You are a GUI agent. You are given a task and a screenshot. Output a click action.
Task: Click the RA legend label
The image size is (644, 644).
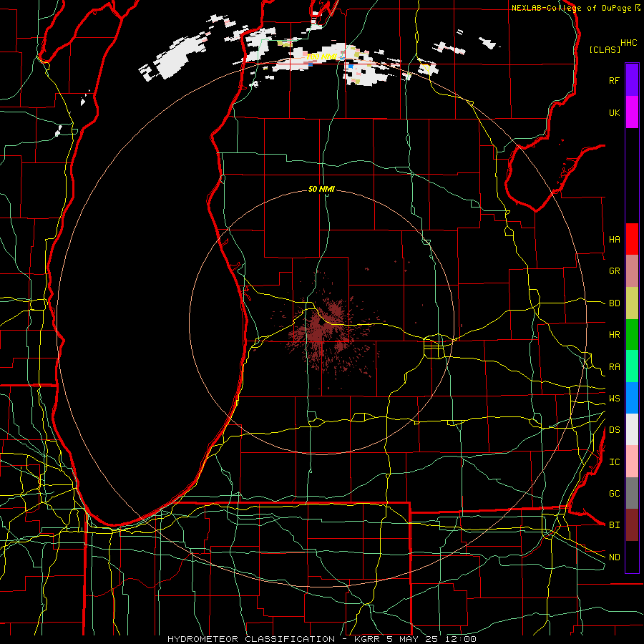(x=614, y=367)
